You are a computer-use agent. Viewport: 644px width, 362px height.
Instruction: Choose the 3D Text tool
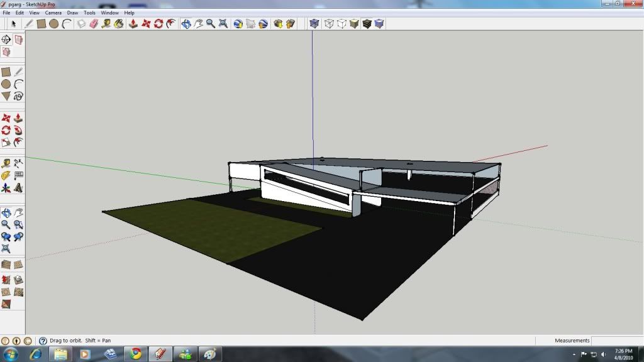pos(19,187)
